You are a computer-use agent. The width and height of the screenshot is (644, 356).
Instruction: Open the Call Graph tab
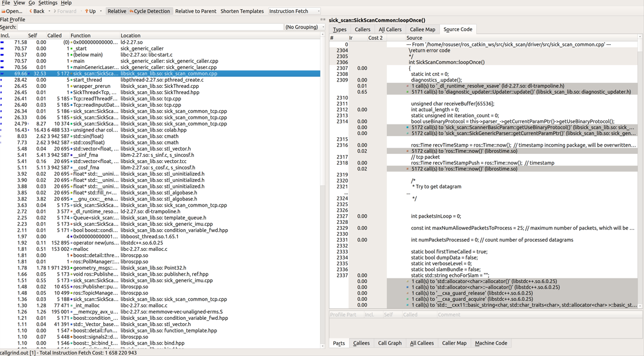coord(389,343)
